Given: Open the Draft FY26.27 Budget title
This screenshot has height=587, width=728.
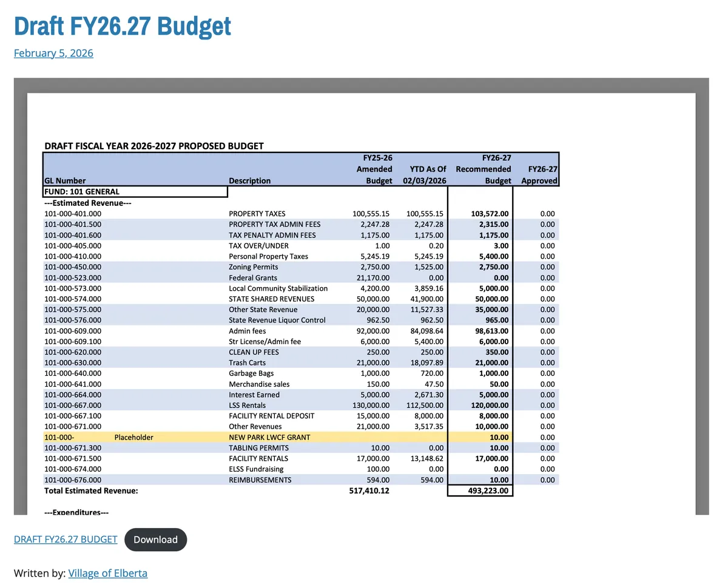Looking at the screenshot, I should (x=123, y=26).
